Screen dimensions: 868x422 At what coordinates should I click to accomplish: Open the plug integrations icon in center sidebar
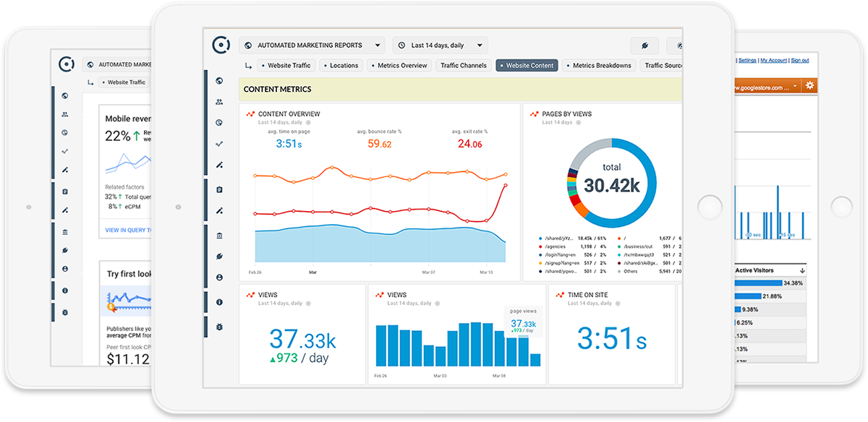(x=219, y=257)
